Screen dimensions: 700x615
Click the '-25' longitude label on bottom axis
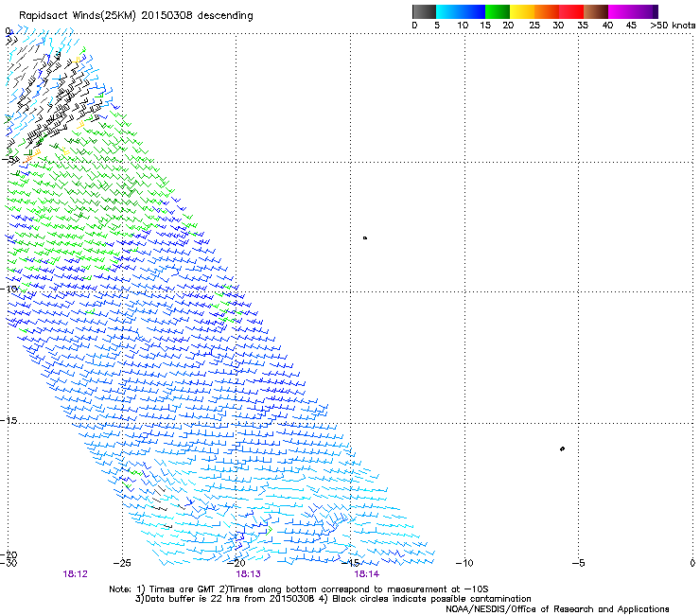pos(122,563)
